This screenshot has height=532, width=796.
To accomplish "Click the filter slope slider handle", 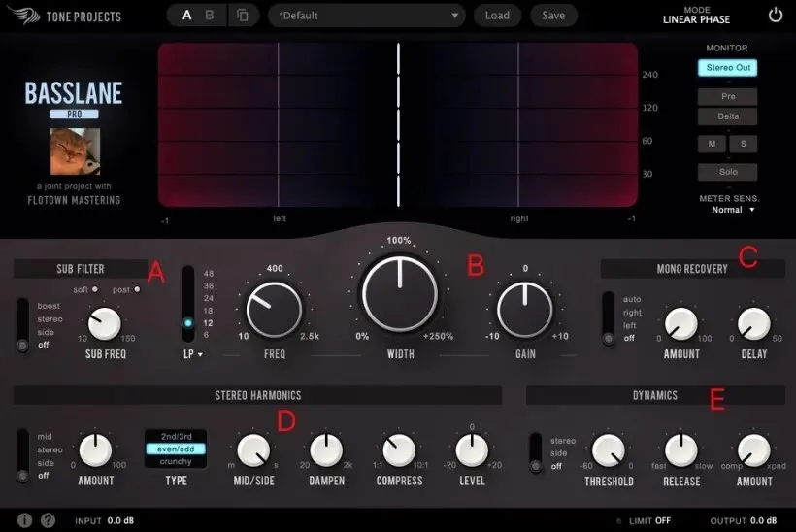I will pos(188,323).
